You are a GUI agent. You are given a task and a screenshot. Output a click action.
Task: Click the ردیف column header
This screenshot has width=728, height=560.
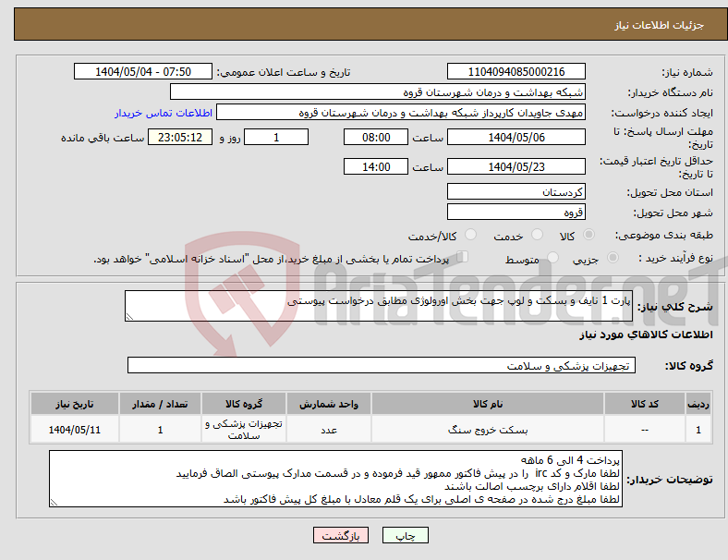[698, 404]
